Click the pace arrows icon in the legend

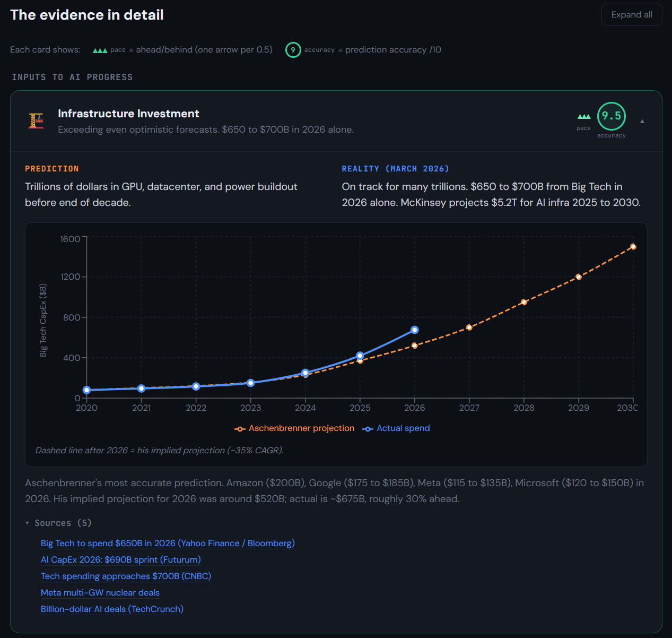pyautogui.click(x=100, y=50)
